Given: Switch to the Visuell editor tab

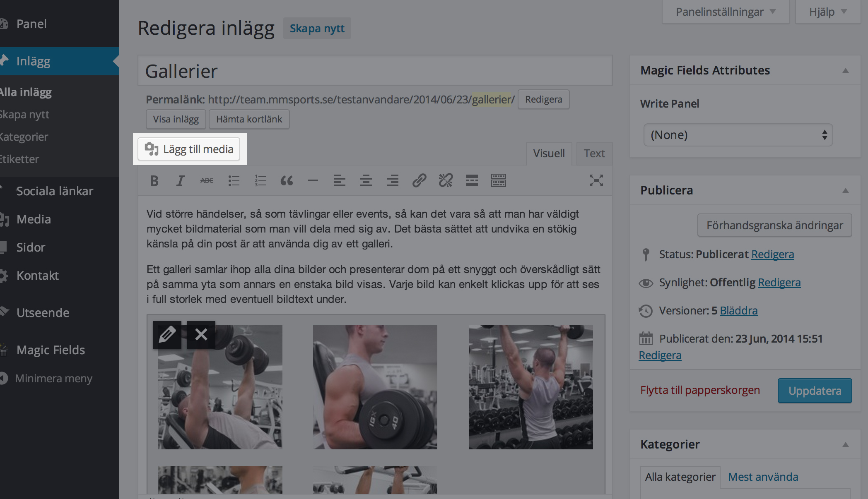Looking at the screenshot, I should point(549,154).
